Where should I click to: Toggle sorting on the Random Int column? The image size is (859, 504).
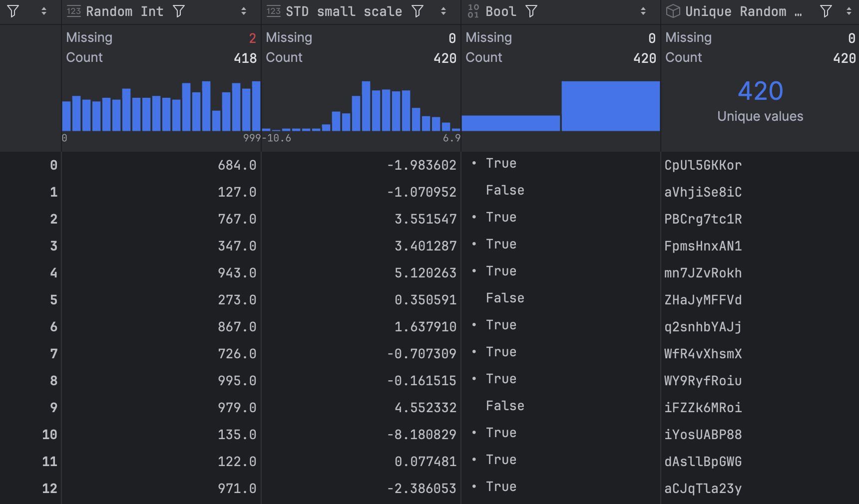(244, 11)
